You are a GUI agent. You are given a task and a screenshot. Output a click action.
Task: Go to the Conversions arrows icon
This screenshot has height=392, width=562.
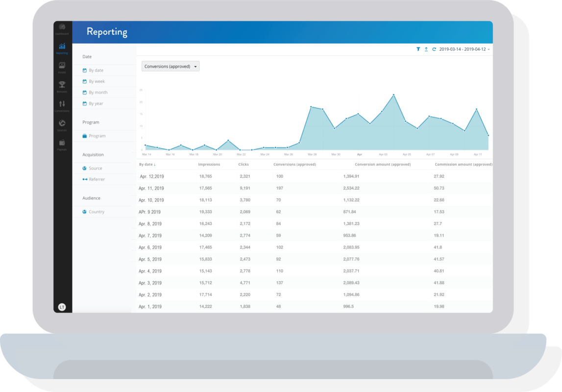coord(62,104)
